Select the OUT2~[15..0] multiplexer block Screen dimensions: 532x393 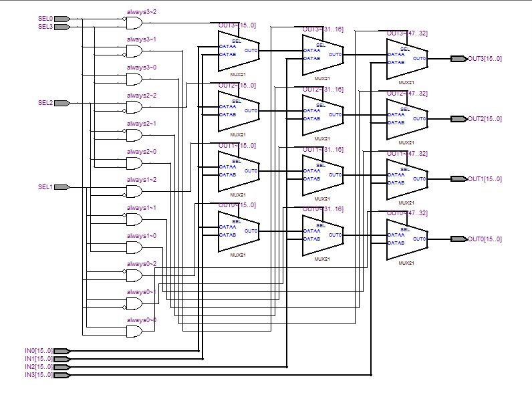coord(239,111)
